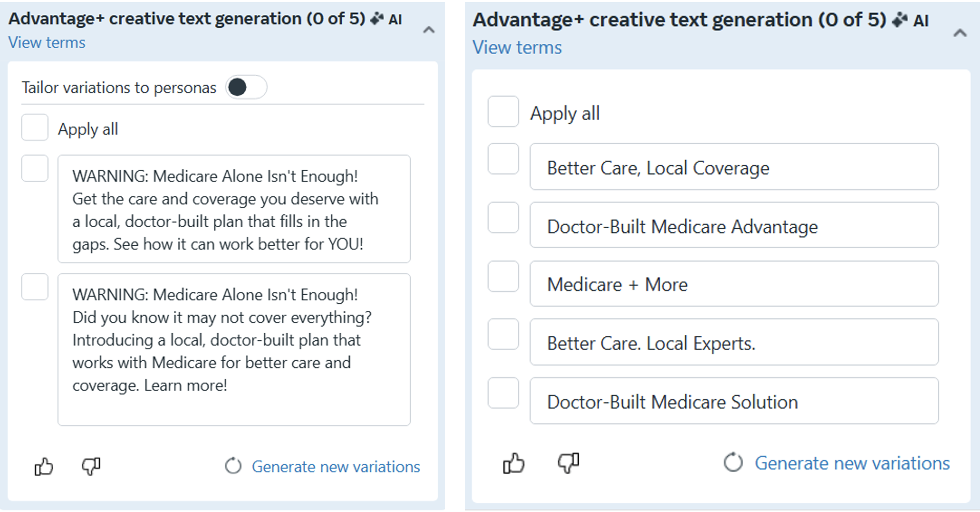Viewport: 980px width, 512px height.
Task: Click thumbs up icon in left panel
Action: [44, 467]
